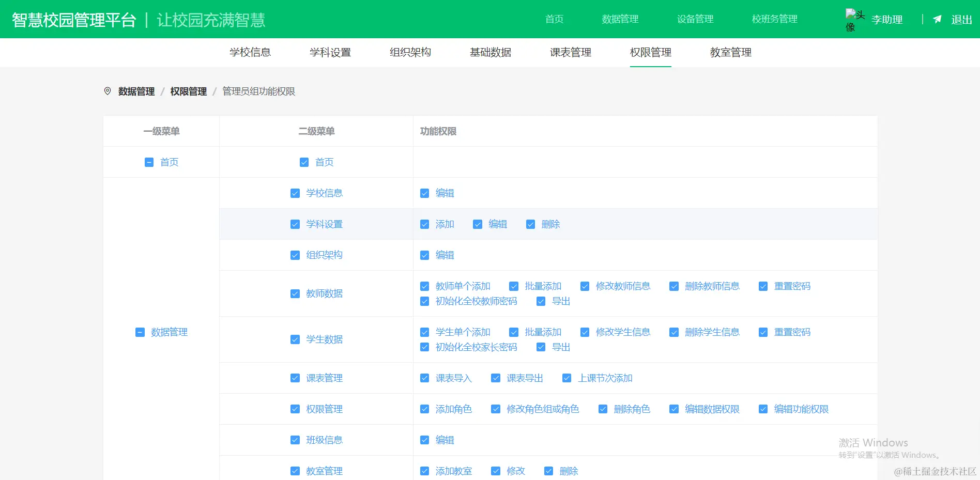980x480 pixels.
Task: Uncheck 添加角色 permission checkbox
Action: pyautogui.click(x=424, y=409)
